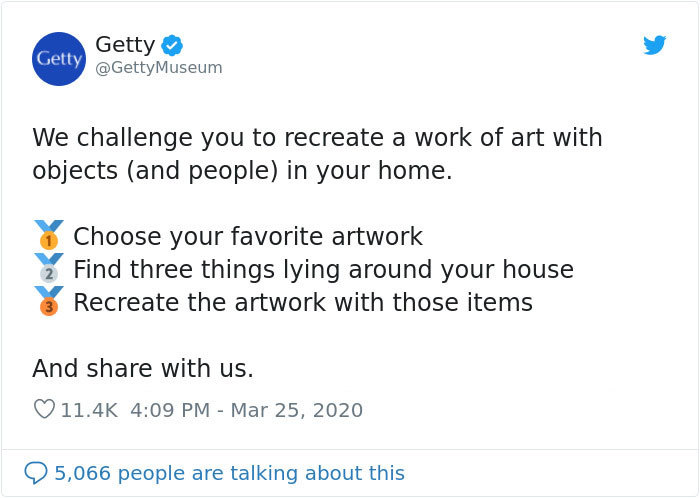Click the 11.4K likes count

coord(89,410)
